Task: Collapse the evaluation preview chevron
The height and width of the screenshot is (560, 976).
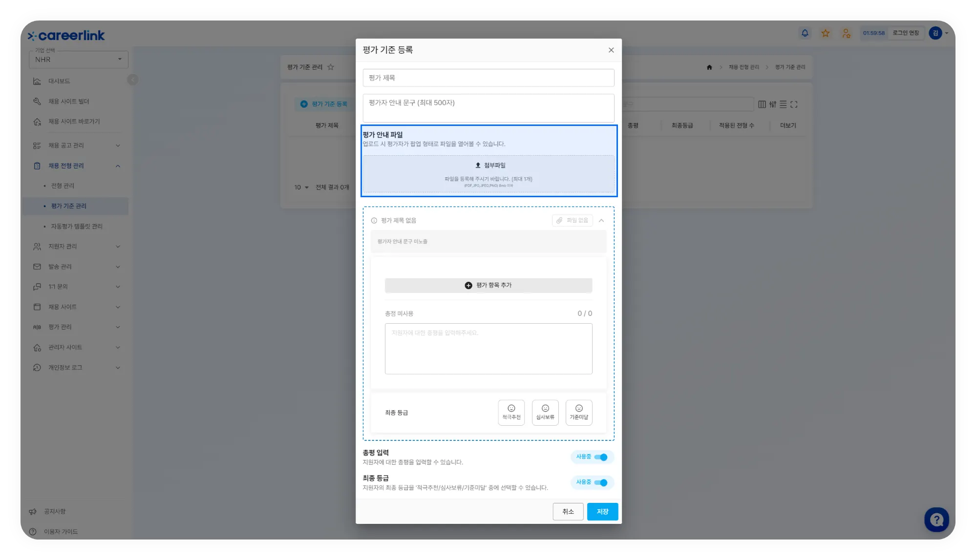Action: tap(601, 221)
